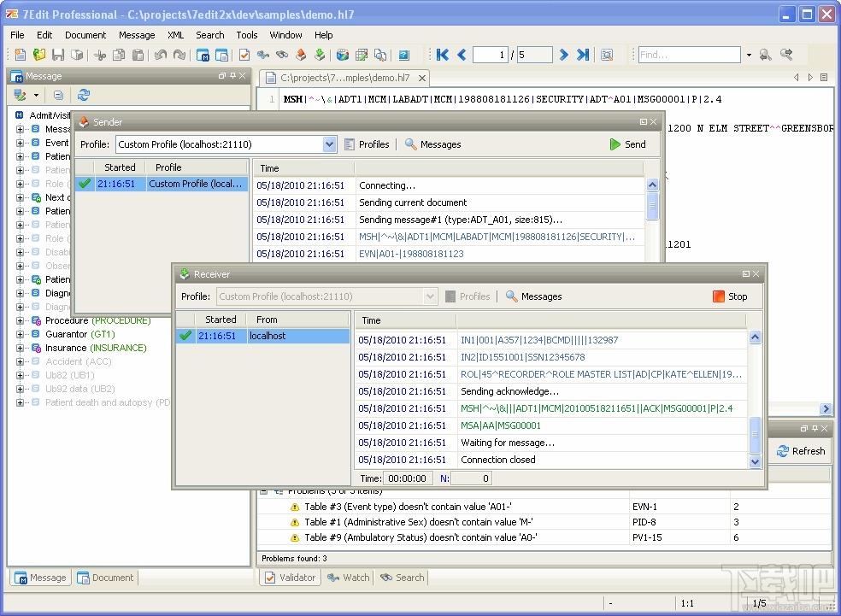Click the editor horizontal scroll right arrow

pyautogui.click(x=826, y=409)
